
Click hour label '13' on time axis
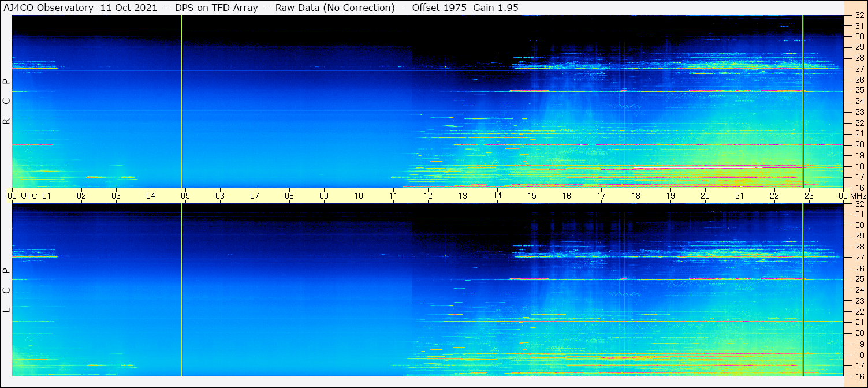click(x=463, y=196)
